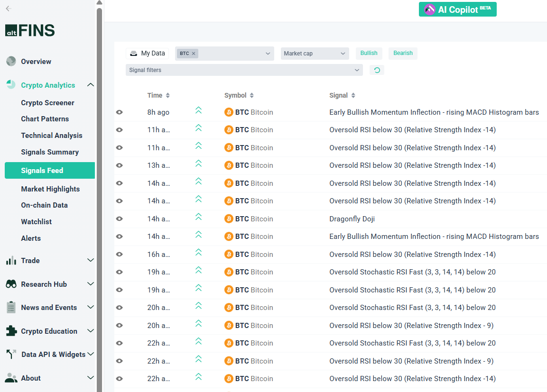The height and width of the screenshot is (392, 547).
Task: Expand the Signal filters dropdown
Action: coord(244,70)
